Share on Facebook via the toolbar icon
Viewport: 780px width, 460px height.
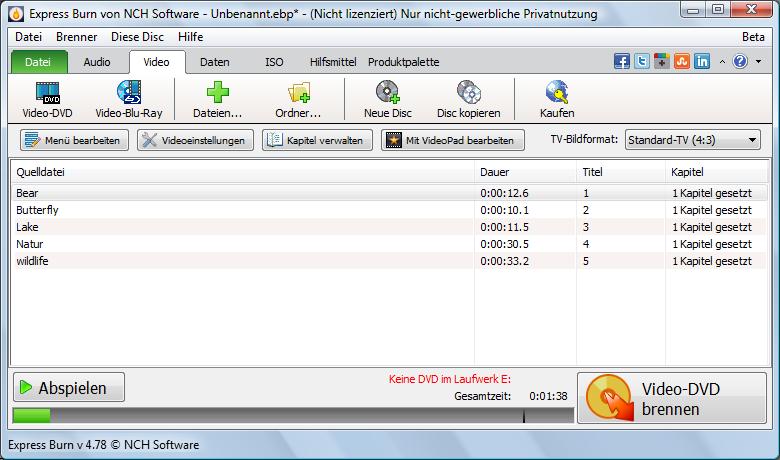(x=621, y=61)
